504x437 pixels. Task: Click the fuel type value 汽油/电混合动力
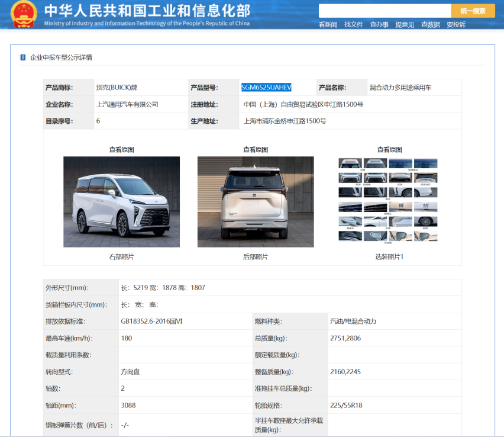[x=353, y=321]
